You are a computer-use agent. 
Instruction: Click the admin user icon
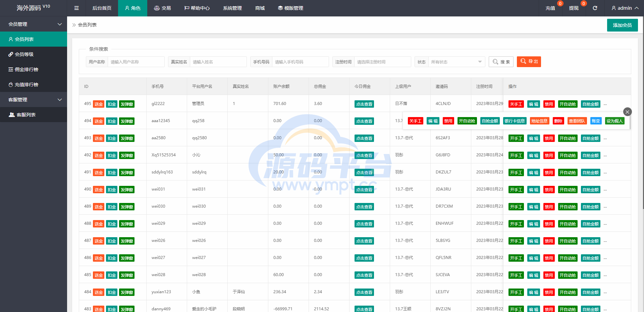click(x=614, y=8)
